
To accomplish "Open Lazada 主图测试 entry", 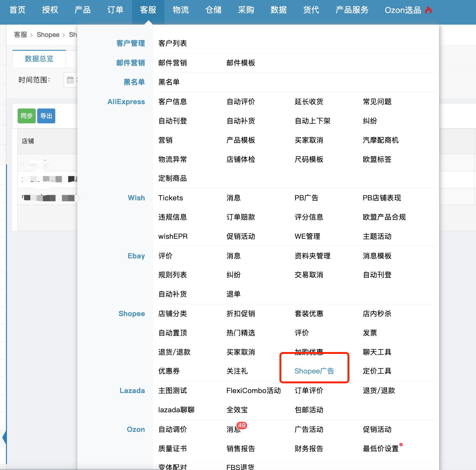I will (x=173, y=391).
